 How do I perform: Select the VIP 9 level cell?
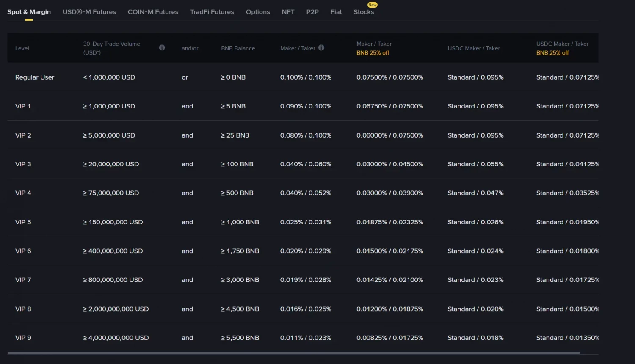coord(23,338)
